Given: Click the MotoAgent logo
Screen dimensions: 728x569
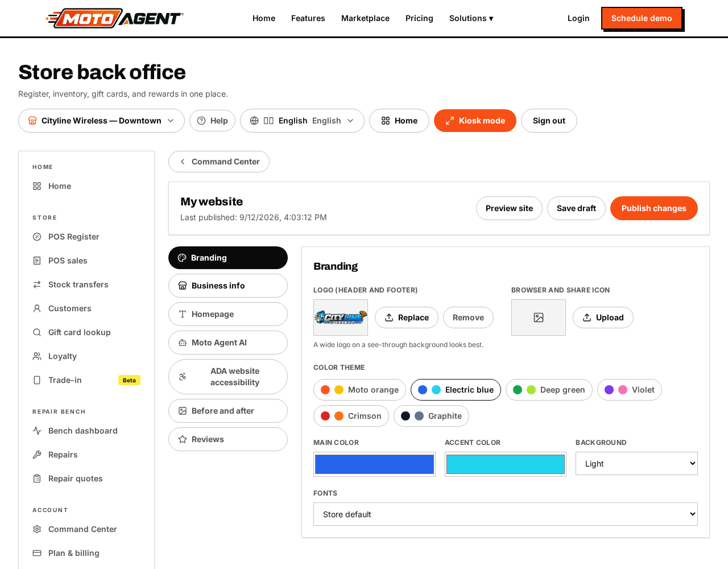Looking at the screenshot, I should point(114,18).
